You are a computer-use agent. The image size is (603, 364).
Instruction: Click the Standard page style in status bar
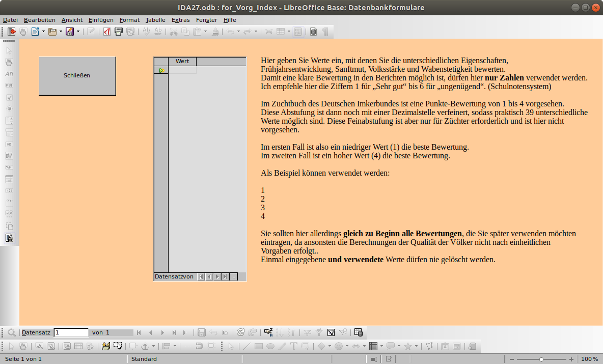pos(144,359)
